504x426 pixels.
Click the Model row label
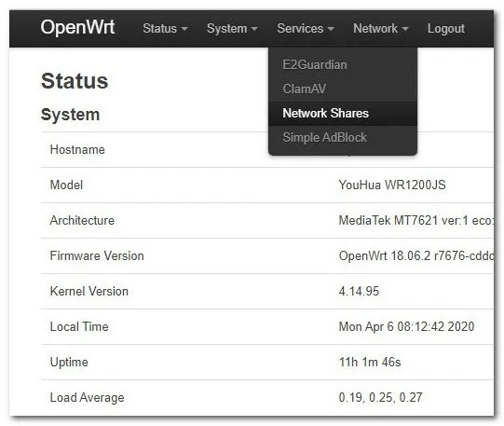coord(66,185)
